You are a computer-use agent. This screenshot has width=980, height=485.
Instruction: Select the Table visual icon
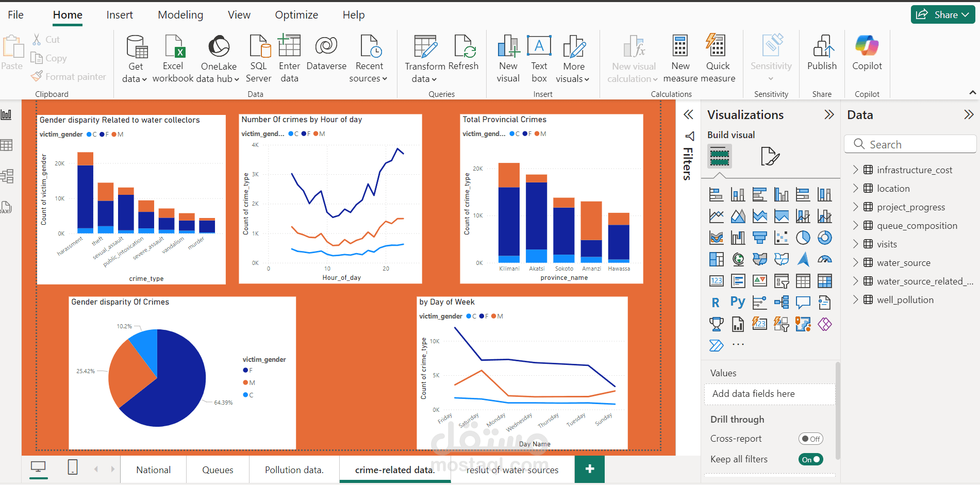[803, 281]
